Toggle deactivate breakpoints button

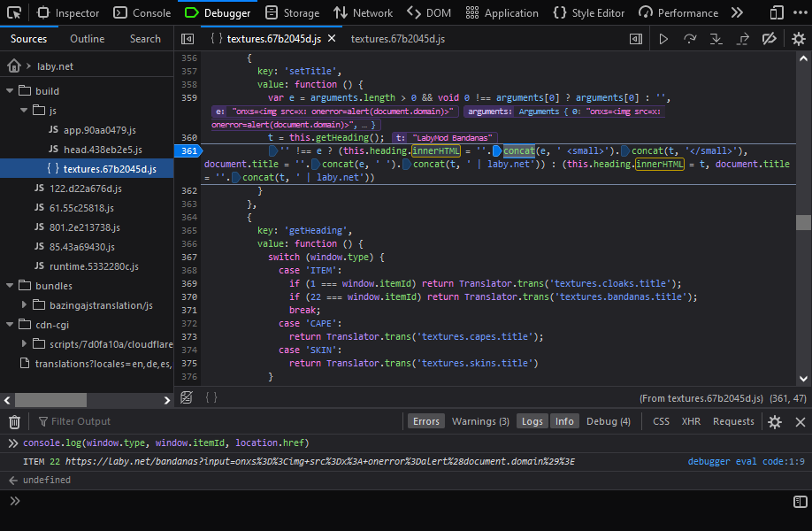[x=770, y=39]
